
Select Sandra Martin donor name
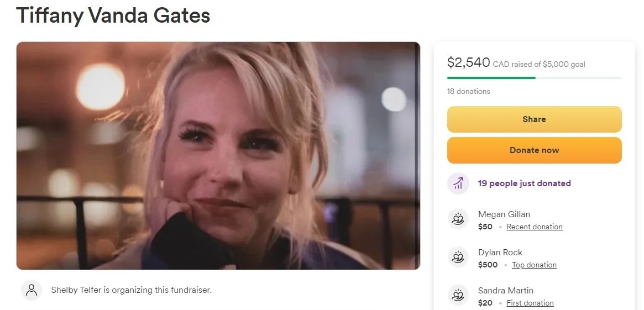click(506, 291)
